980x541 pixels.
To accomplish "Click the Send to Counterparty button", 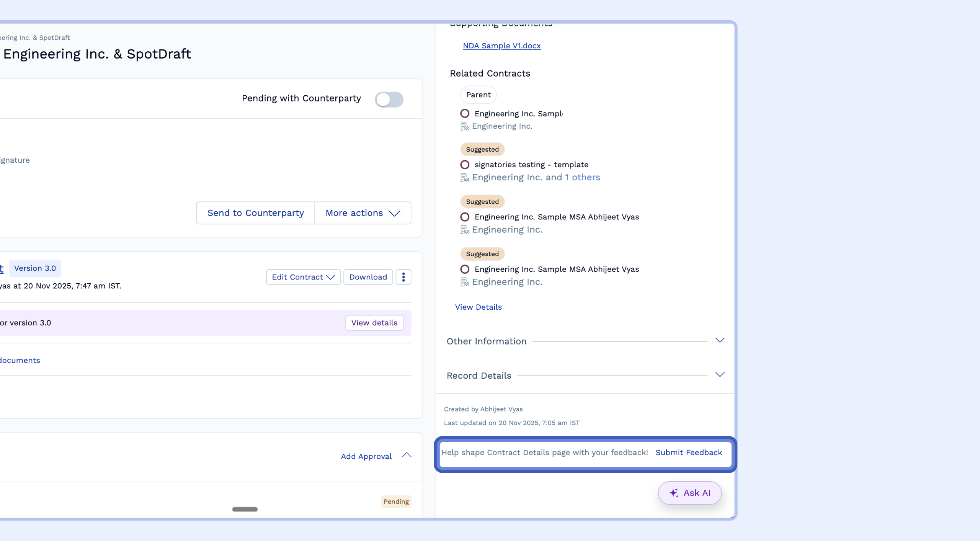I will [255, 213].
